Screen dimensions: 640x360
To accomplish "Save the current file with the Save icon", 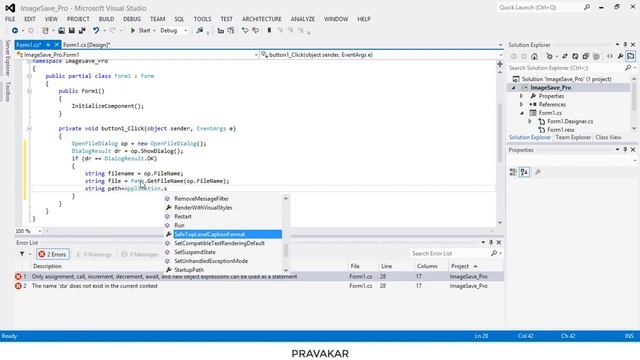I will coord(71,31).
